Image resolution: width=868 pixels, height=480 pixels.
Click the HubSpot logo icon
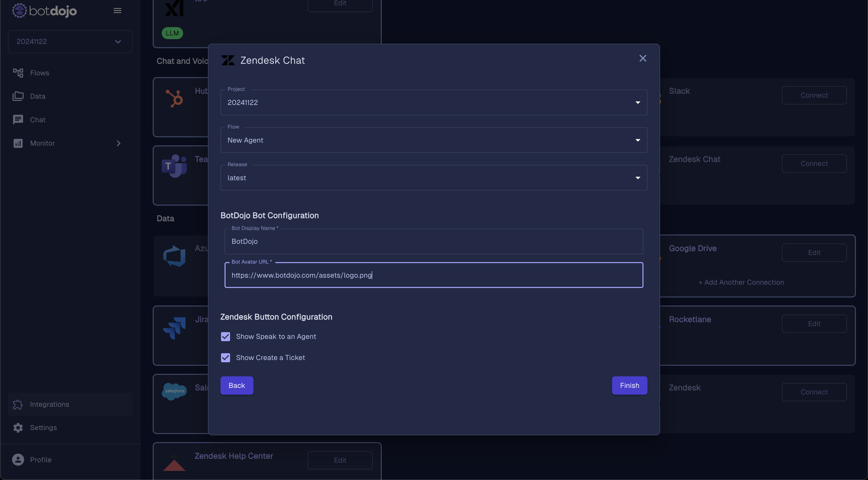coord(174,98)
